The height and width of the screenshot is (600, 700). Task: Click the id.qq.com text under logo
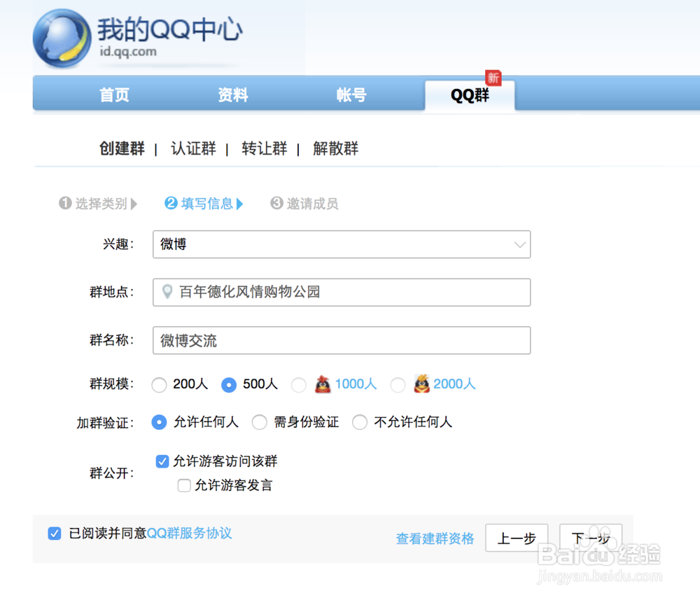tap(128, 52)
